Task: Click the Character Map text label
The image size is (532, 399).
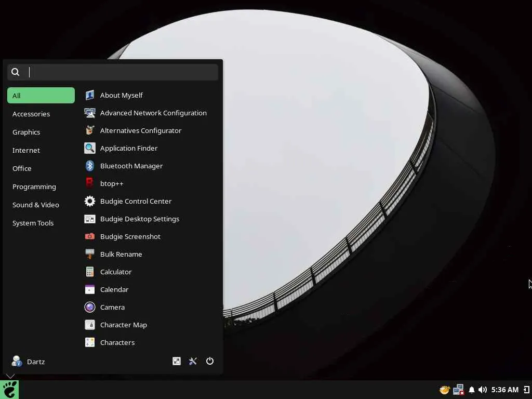Action: (124, 325)
